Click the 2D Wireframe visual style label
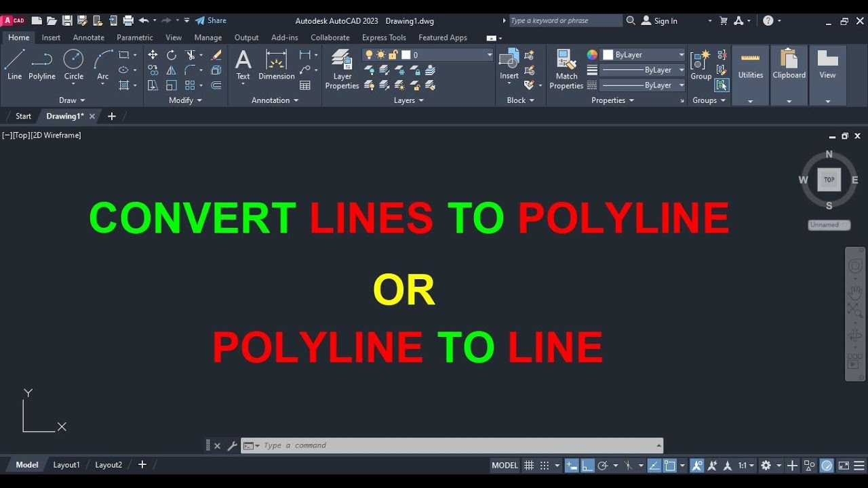The image size is (868, 488). 56,136
